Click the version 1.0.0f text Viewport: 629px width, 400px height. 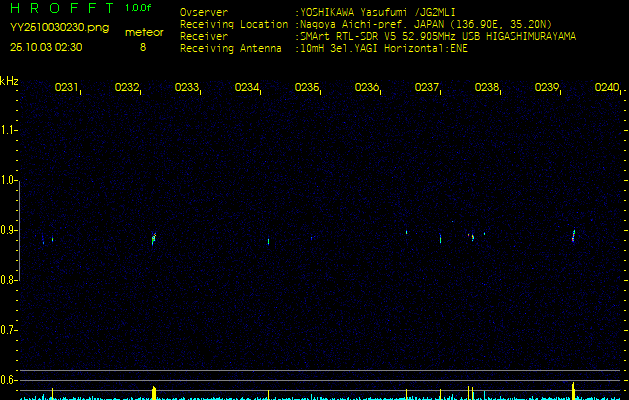pyautogui.click(x=138, y=8)
